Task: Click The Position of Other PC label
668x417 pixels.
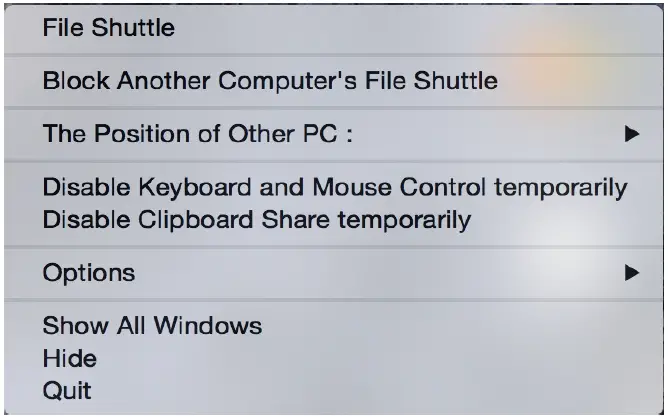Action: pos(198,134)
